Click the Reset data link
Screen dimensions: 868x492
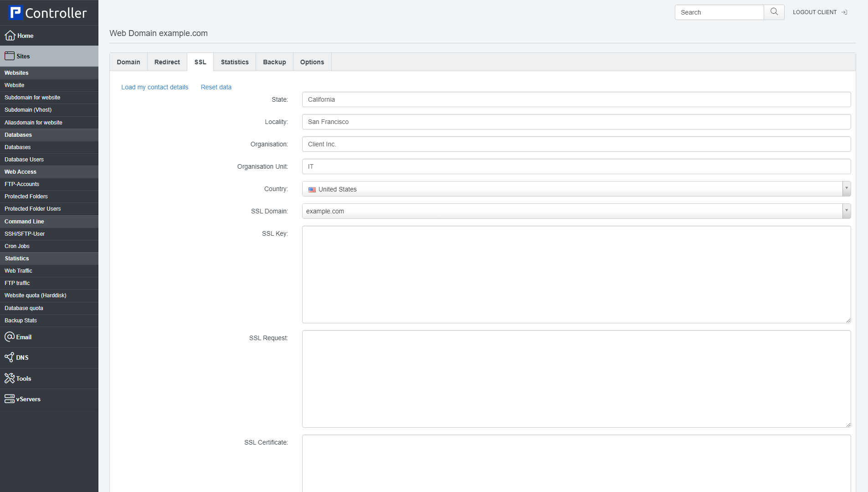[216, 87]
